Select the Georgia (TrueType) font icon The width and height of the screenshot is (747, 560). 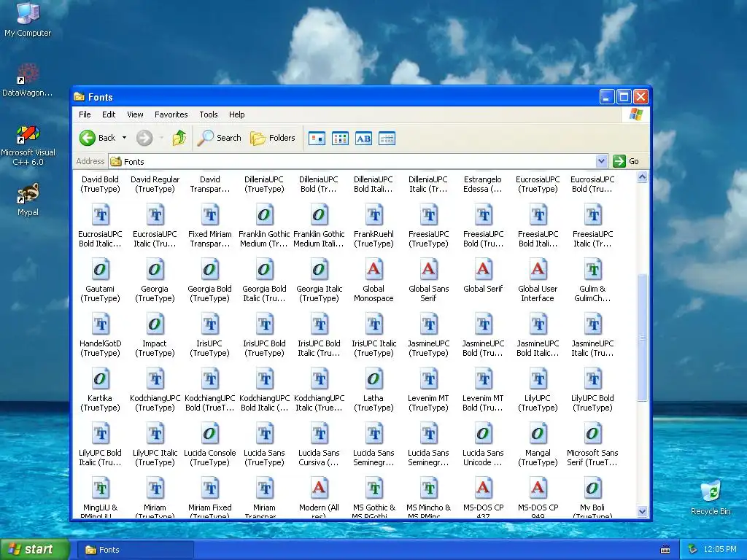[155, 270]
